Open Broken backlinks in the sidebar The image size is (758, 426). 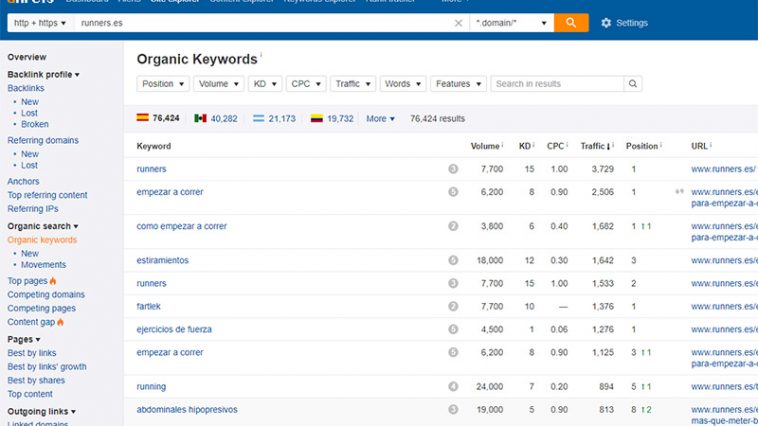tap(35, 124)
